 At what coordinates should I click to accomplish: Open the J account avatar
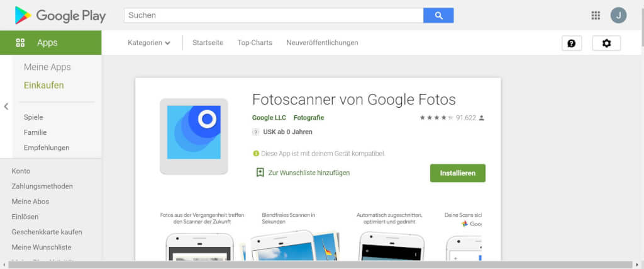[619, 16]
